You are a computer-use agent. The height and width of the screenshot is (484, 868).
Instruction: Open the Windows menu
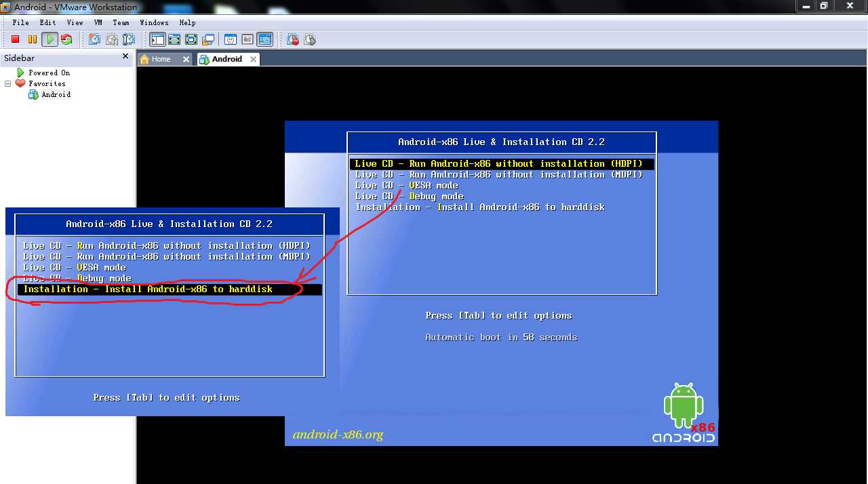click(154, 22)
